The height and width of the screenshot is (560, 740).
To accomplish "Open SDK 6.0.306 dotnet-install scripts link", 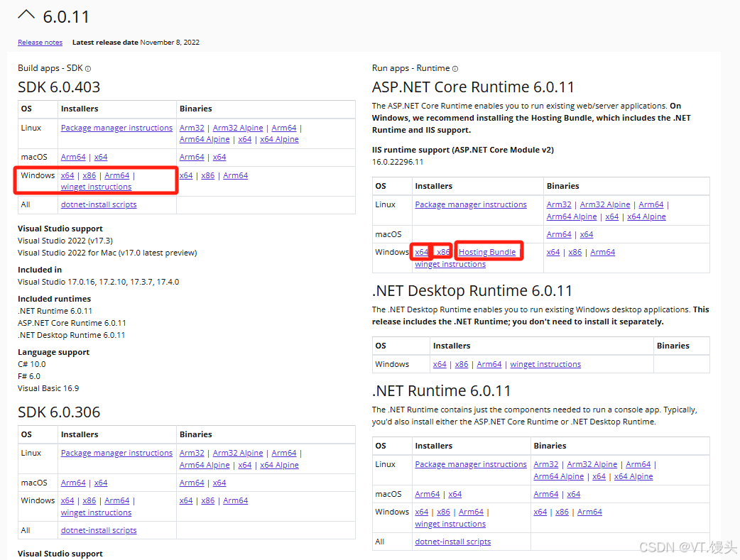I will (x=99, y=531).
